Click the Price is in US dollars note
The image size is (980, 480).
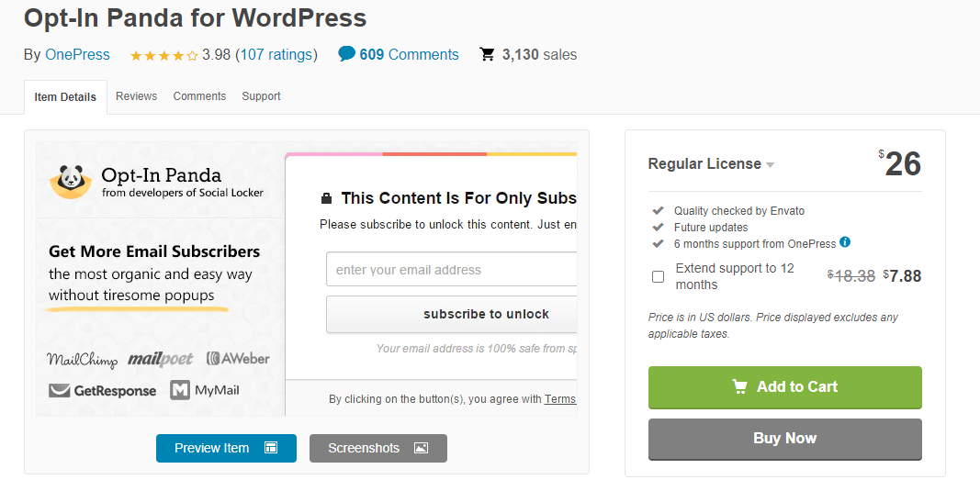773,326
